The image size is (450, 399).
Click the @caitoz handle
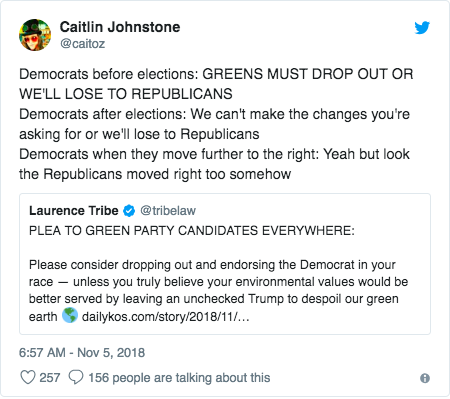click(82, 44)
